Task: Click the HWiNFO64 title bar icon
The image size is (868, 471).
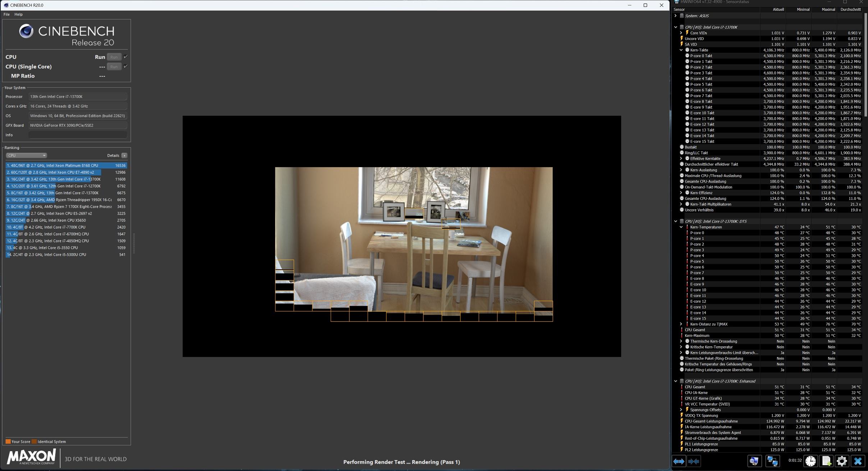Action: point(677,2)
